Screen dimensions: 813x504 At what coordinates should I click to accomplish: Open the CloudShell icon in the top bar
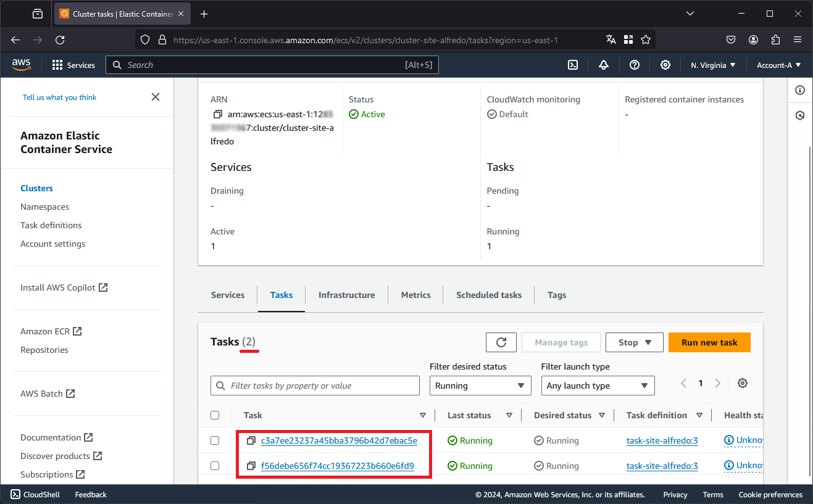click(573, 65)
